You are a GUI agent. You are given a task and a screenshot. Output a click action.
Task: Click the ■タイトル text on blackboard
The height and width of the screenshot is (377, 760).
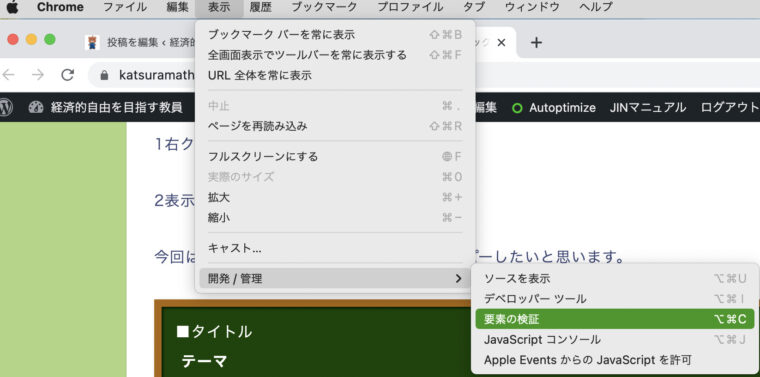[214, 332]
